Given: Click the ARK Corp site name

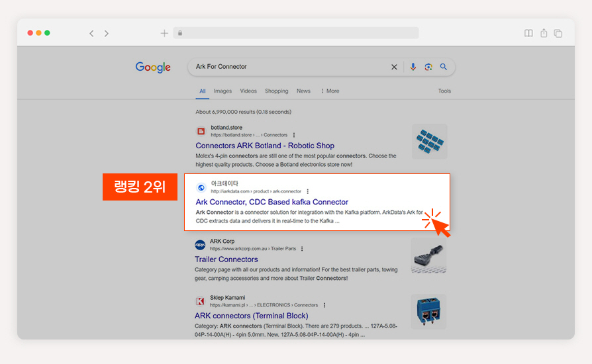Looking at the screenshot, I should click(x=222, y=241).
